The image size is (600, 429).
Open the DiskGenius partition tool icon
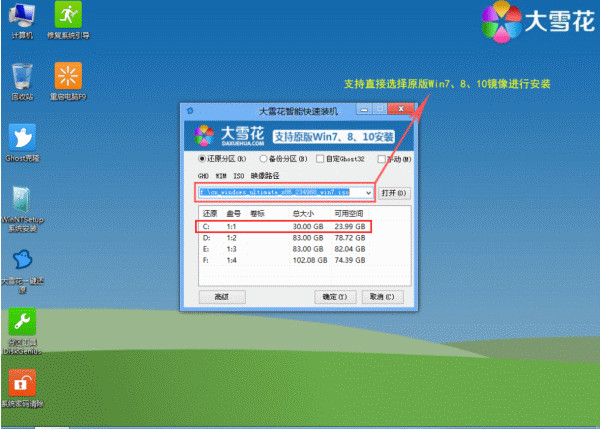pyautogui.click(x=22, y=331)
